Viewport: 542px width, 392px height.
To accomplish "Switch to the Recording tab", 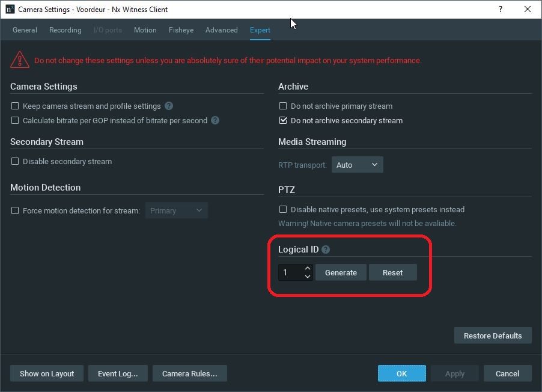I will point(65,30).
